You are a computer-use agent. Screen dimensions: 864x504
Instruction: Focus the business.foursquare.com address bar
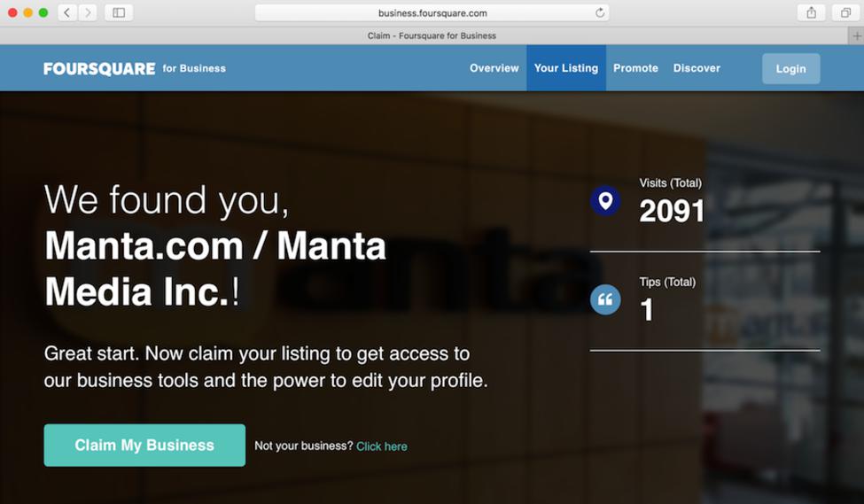pos(432,12)
